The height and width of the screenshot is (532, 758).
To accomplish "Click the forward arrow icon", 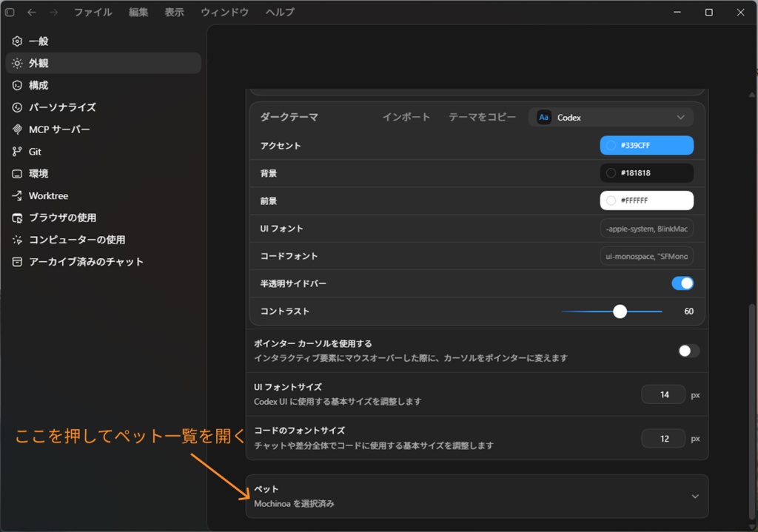I will coord(53,12).
